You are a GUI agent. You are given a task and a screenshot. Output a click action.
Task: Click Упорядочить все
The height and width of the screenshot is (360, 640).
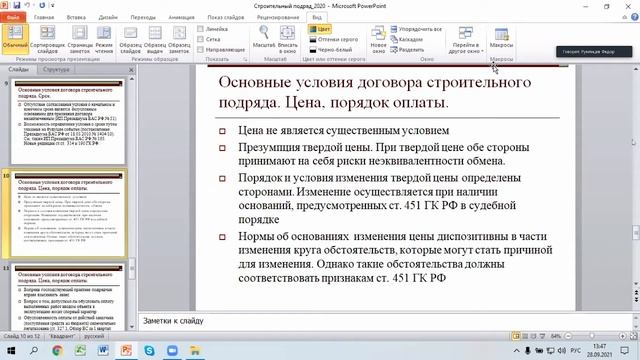pos(416,29)
